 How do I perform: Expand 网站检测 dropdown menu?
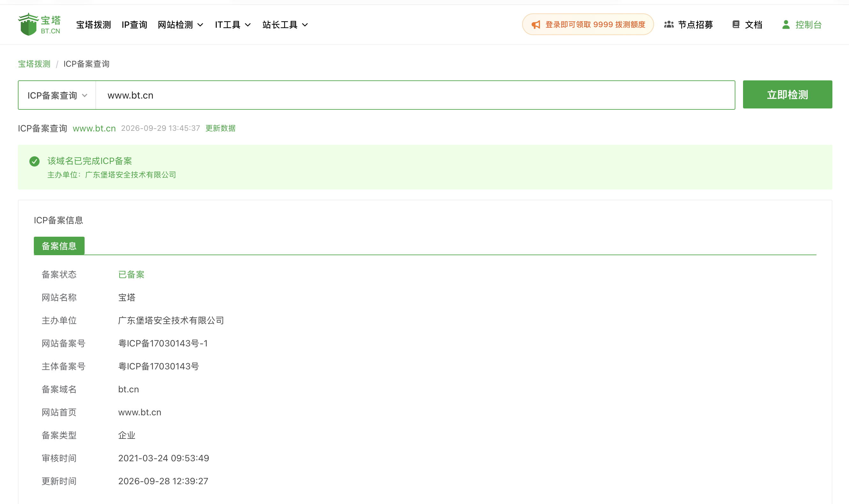tap(180, 25)
